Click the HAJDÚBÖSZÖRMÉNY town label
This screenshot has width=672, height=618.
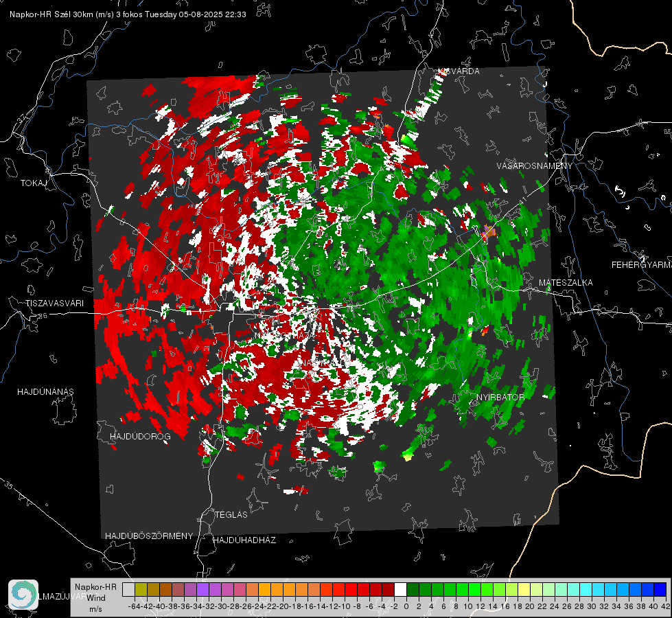point(149,536)
